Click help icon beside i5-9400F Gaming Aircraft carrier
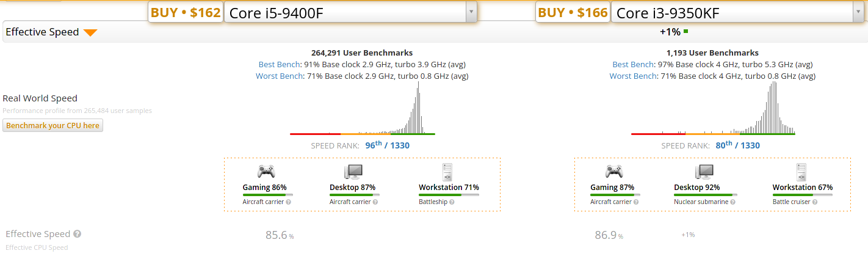Viewport: 868px width, 256px height. click(289, 202)
